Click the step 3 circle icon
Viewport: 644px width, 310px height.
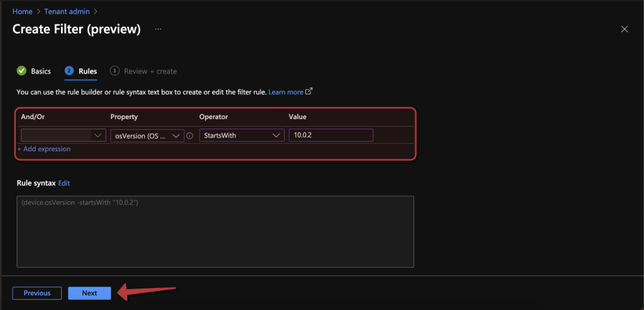[x=115, y=71]
